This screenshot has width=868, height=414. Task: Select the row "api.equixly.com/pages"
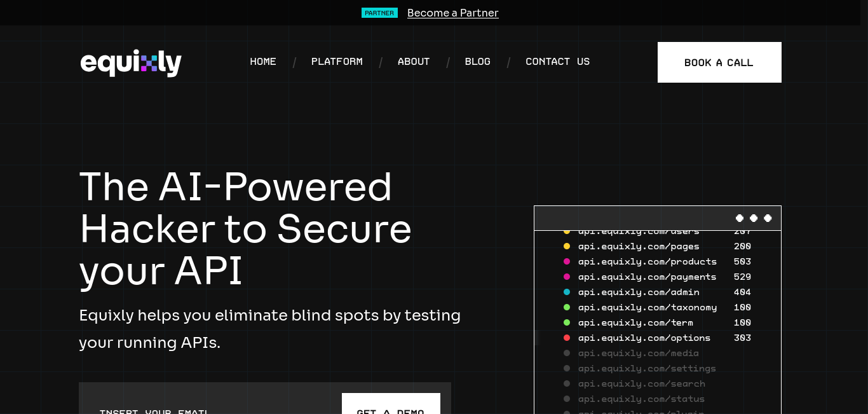pyautogui.click(x=657, y=246)
